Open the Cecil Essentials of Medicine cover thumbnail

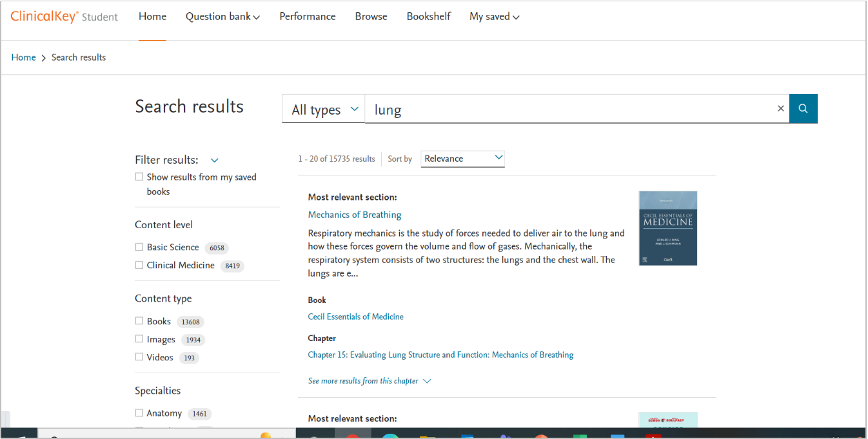coord(667,228)
